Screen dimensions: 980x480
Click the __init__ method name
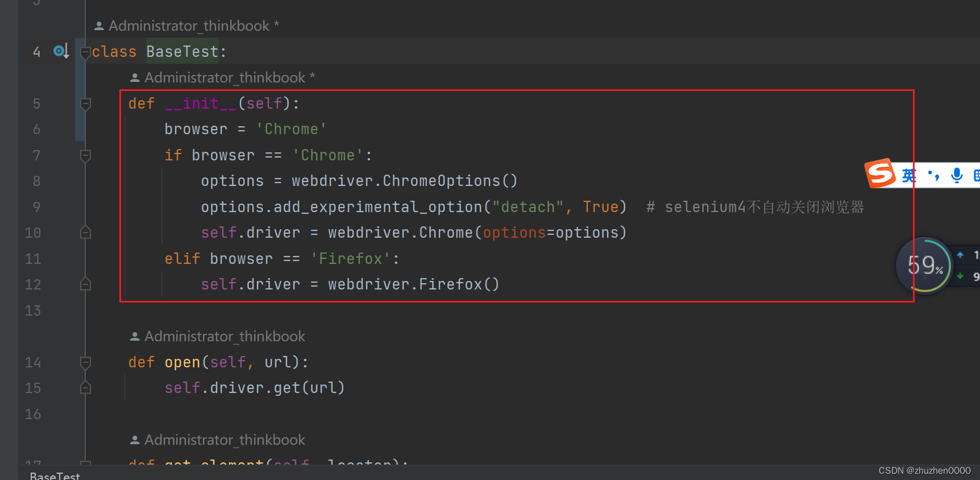[201, 104]
